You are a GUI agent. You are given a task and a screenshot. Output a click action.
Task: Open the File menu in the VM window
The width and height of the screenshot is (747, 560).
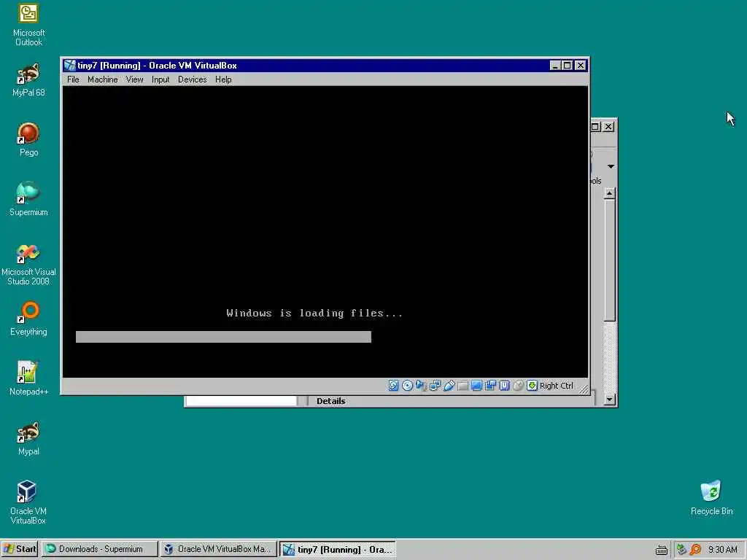click(73, 79)
